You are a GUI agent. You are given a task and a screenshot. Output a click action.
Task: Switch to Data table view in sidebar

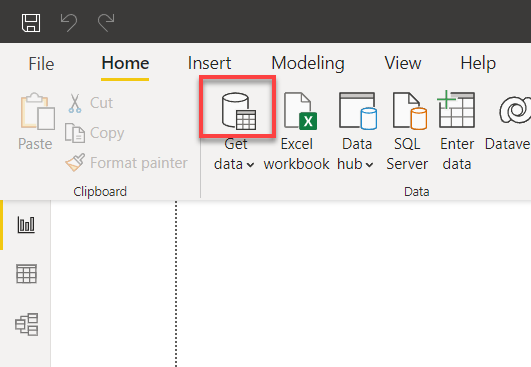[x=26, y=274]
